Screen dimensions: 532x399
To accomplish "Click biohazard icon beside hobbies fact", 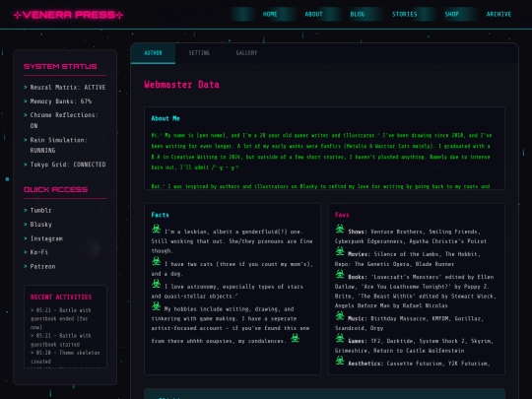I will coord(156,305).
